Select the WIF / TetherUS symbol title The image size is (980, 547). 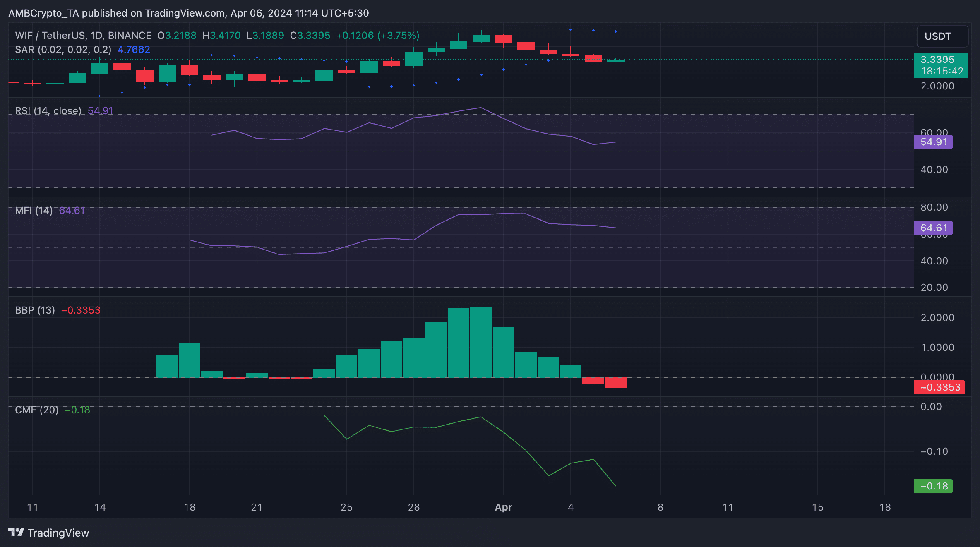pos(83,36)
